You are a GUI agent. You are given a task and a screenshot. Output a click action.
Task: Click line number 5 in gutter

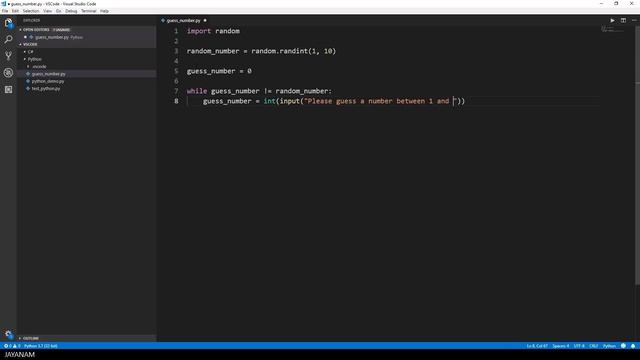[x=176, y=71]
